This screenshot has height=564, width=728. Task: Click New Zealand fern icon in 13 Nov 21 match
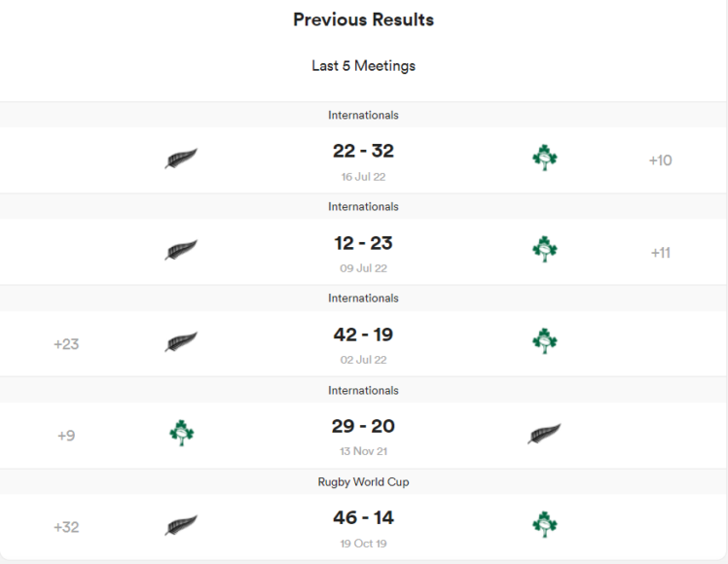point(544,434)
